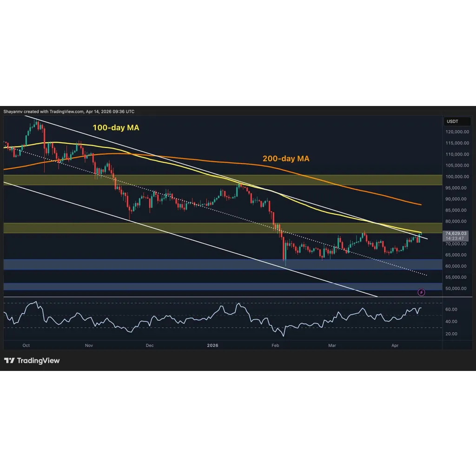Image resolution: width=476 pixels, height=476 pixels.
Task: Click the 80,000.00 price axis label
Action: pos(456,221)
